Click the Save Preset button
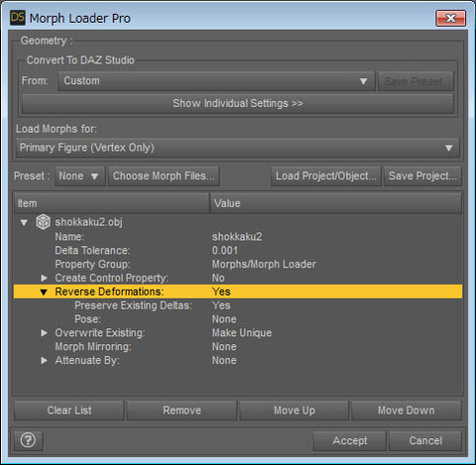476x465 pixels. pos(416,81)
